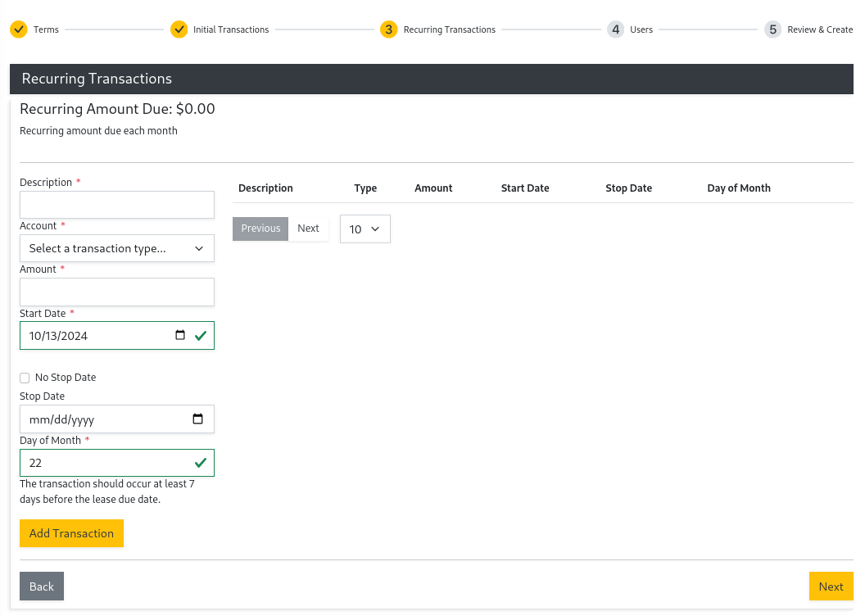Click the Terms step checkmark icon

coord(18,29)
